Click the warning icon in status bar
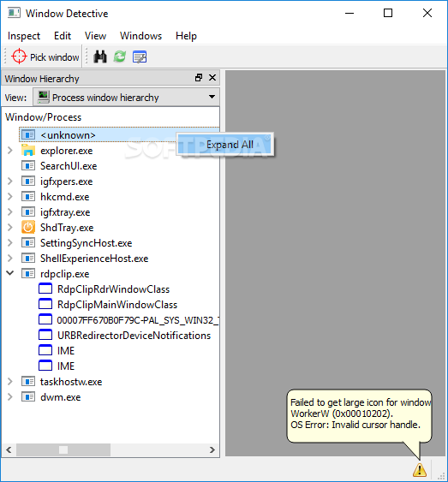The height and width of the screenshot is (482, 448). (420, 470)
